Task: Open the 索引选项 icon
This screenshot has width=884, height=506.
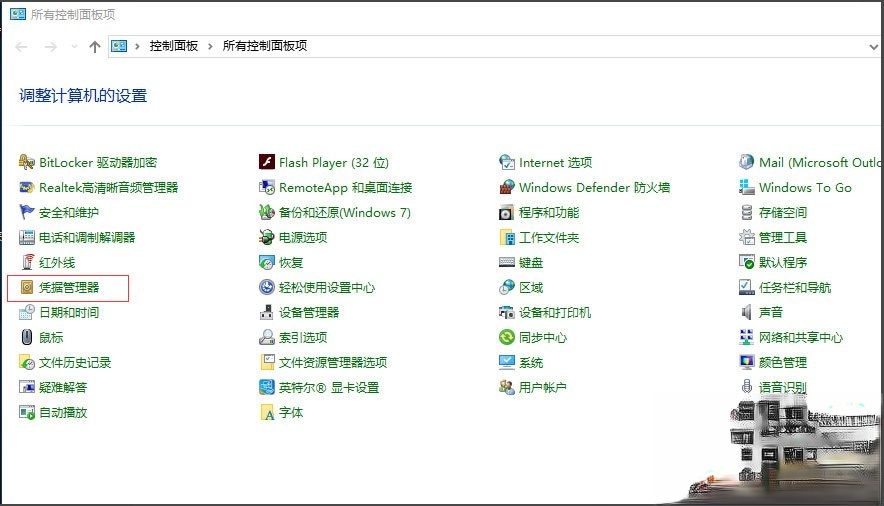Action: coord(267,337)
